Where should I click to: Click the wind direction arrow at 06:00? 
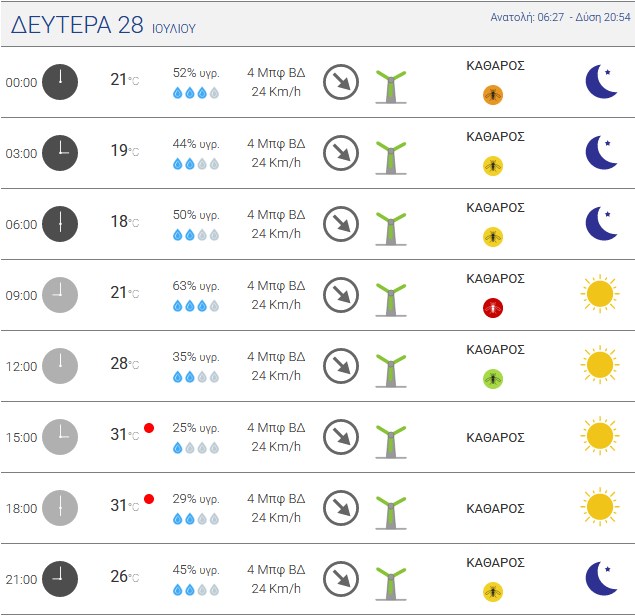[341, 224]
